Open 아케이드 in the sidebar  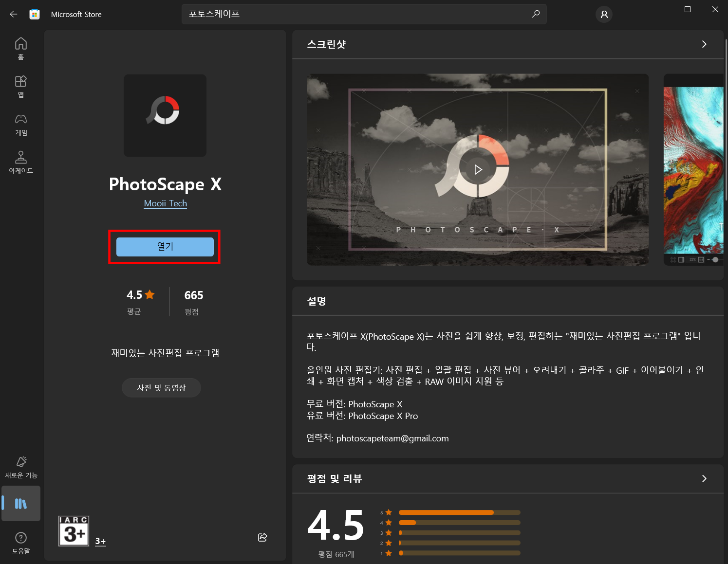[x=21, y=163]
